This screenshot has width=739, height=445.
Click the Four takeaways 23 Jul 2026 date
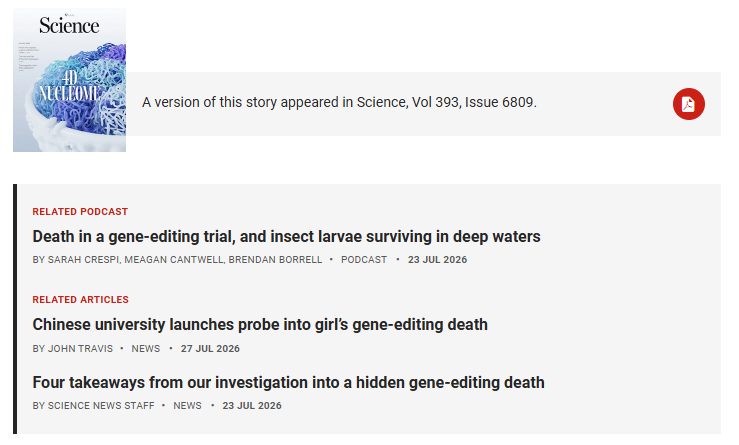coord(252,405)
